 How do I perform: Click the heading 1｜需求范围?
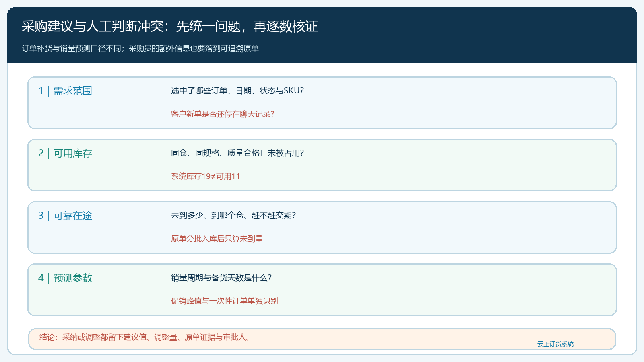point(65,91)
